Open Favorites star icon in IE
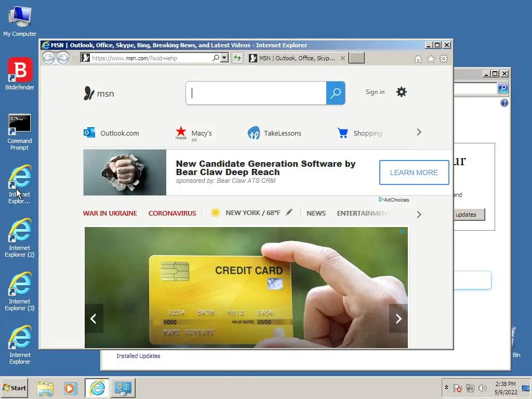 pyautogui.click(x=431, y=59)
